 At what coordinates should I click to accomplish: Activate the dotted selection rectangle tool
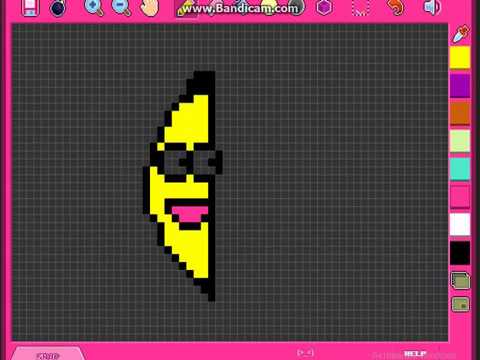(x=360, y=8)
